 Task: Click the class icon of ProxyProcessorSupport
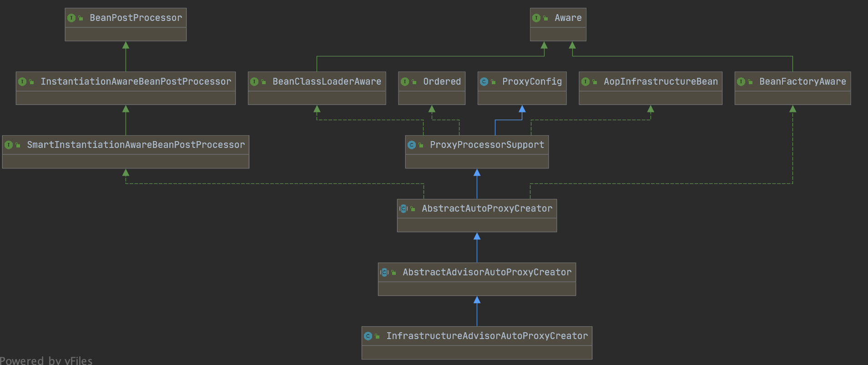pos(412,145)
